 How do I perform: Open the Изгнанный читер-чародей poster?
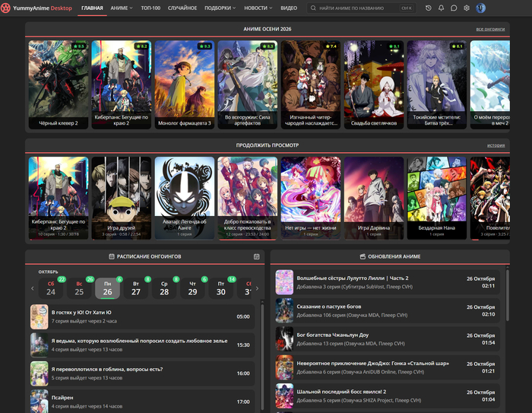pyautogui.click(x=310, y=84)
